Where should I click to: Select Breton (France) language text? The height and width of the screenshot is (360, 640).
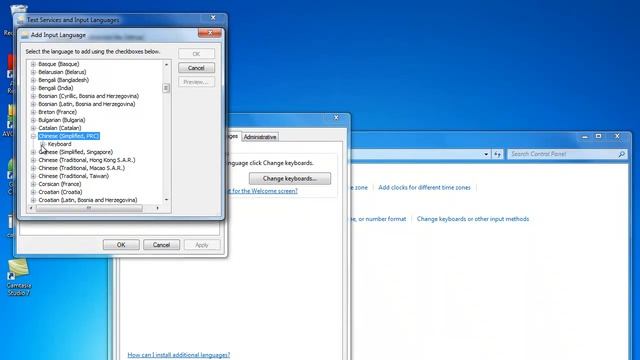58,112
